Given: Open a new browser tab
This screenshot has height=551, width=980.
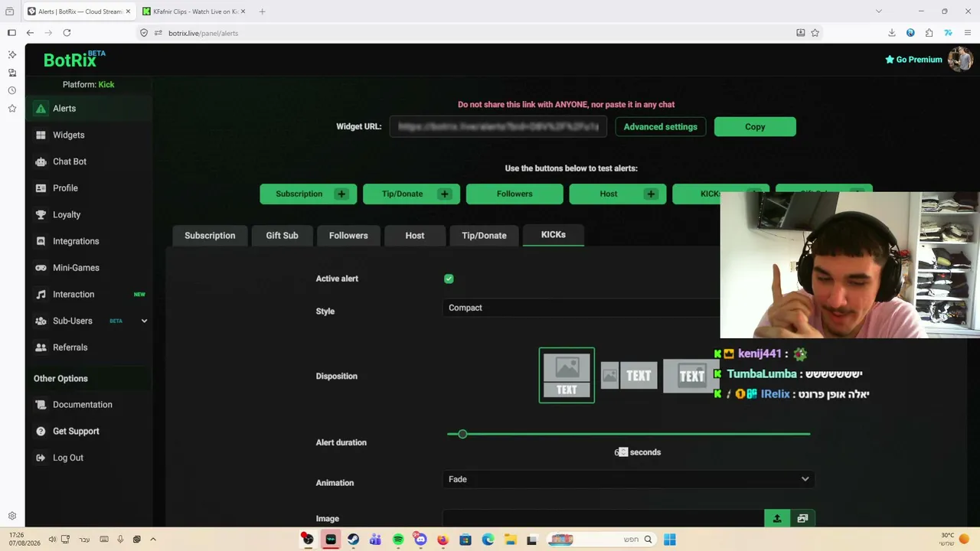Looking at the screenshot, I should click(x=262, y=11).
